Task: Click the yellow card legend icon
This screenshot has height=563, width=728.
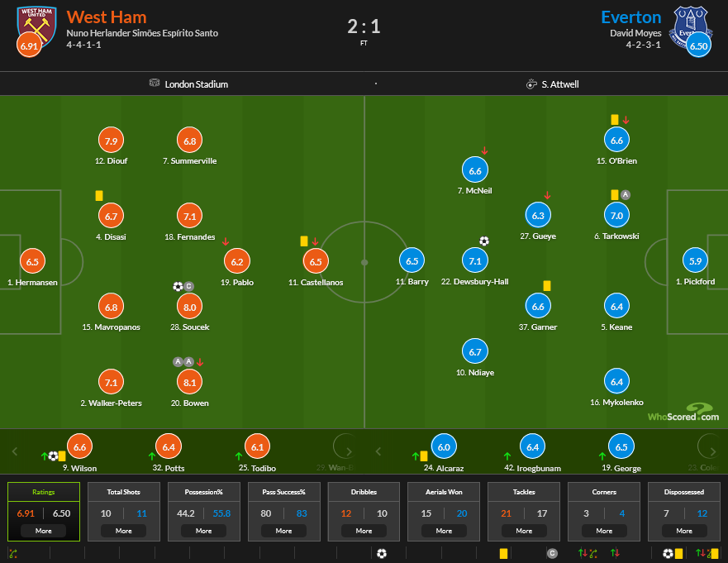Action: pos(503,553)
